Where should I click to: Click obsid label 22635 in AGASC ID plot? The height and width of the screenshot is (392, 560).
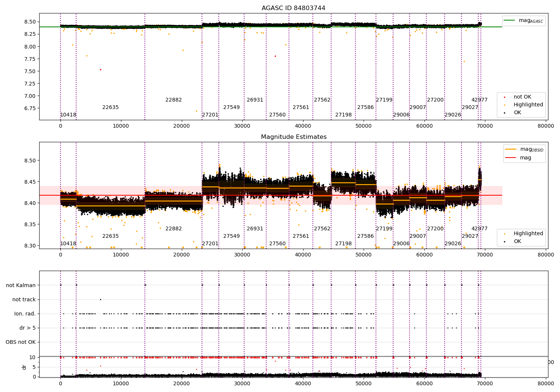click(111, 108)
